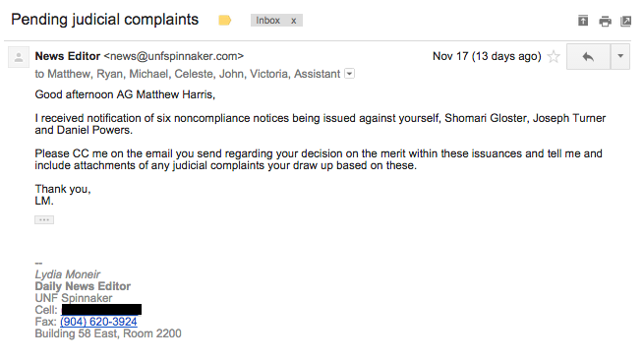Image resolution: width=644 pixels, height=361 pixels.
Task: Show trimmed content ellipsis button
Action: [44, 219]
